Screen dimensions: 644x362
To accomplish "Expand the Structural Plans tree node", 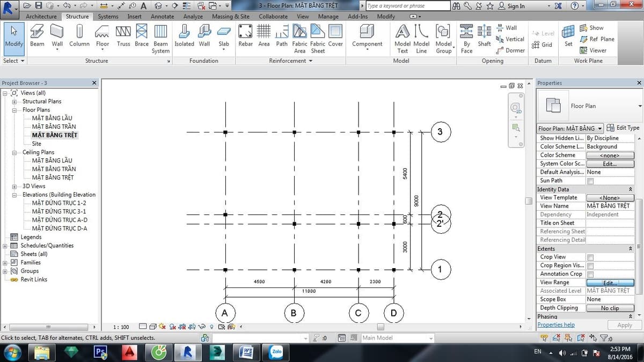I will (x=14, y=101).
